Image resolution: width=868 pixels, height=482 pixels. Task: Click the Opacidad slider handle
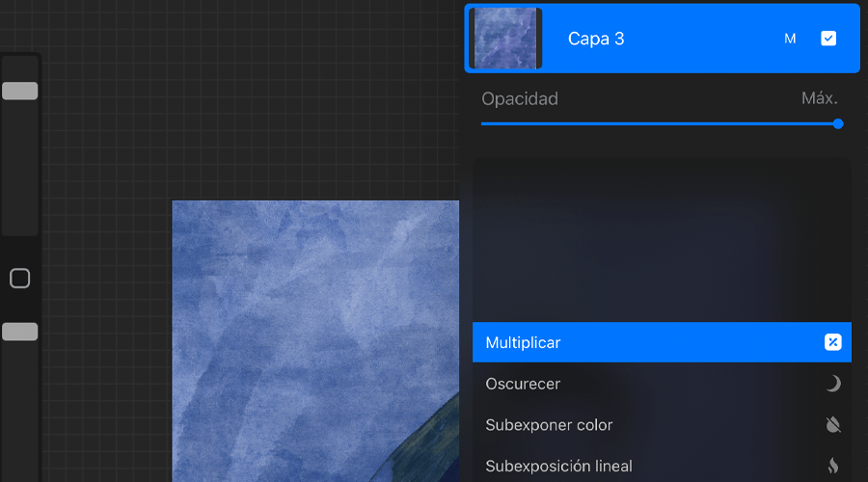pos(838,123)
